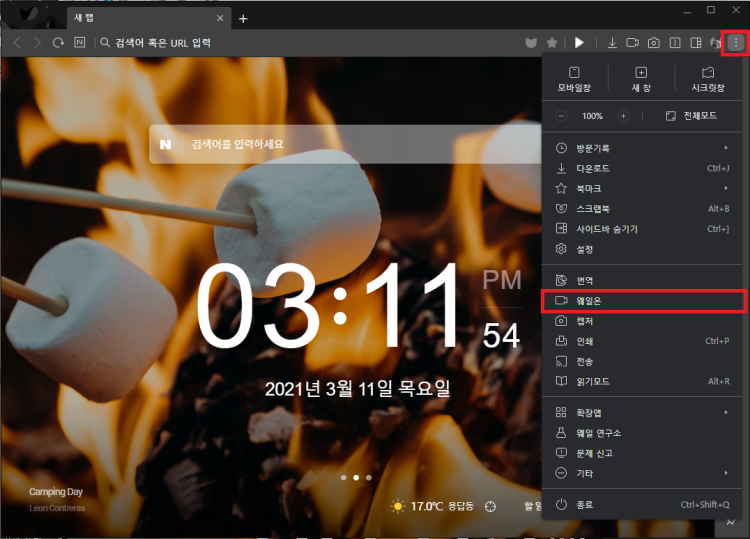Toggle 사이드바 숨기기 sidebar option

click(606, 229)
